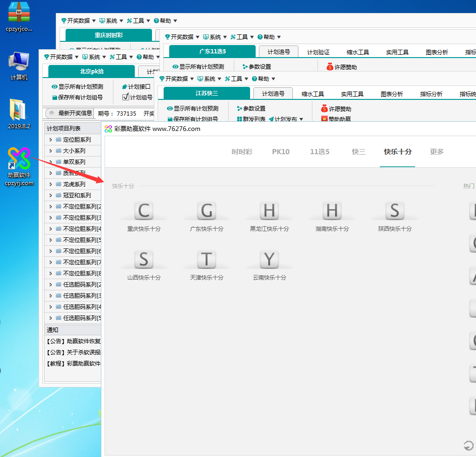Expand the 大小系列 tree node
Viewport: 476px width, 457px height.
[51, 151]
